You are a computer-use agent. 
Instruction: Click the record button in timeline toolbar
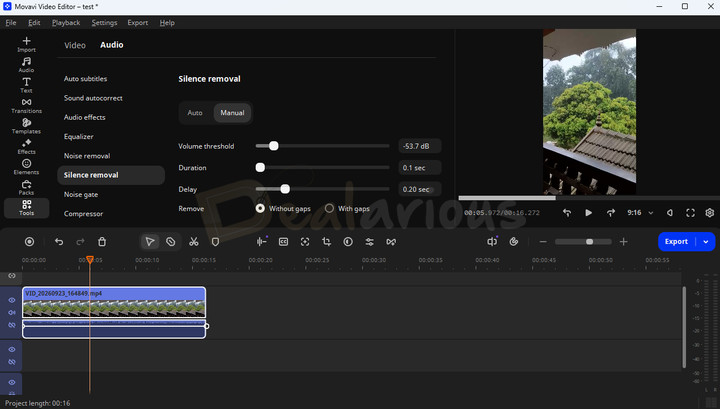[x=29, y=241]
